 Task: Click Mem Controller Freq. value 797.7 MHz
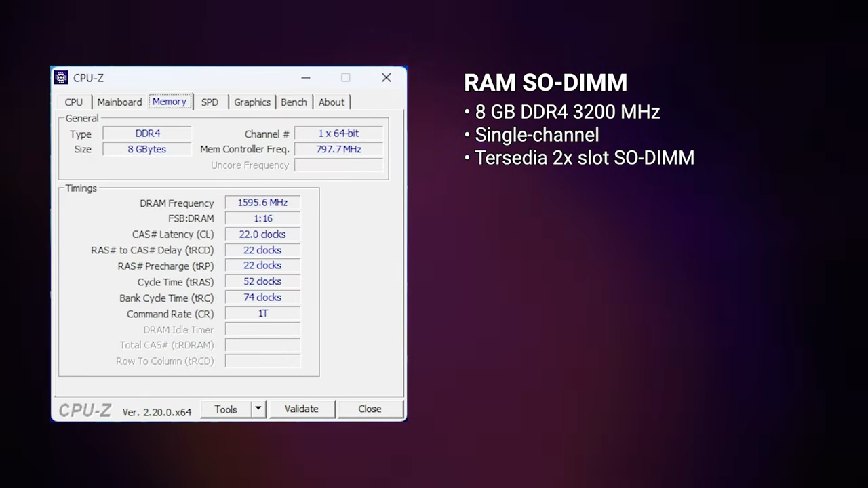[338, 149]
